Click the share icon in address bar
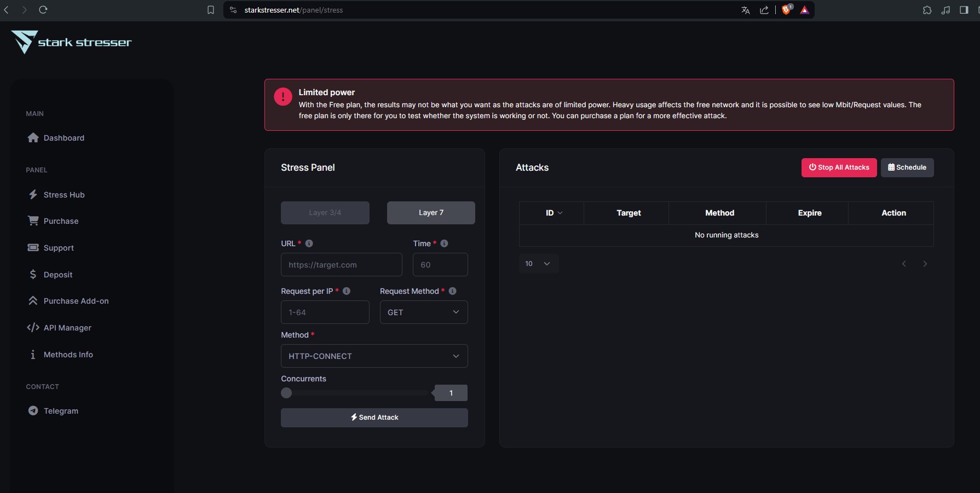Image resolution: width=980 pixels, height=493 pixels. click(x=764, y=10)
